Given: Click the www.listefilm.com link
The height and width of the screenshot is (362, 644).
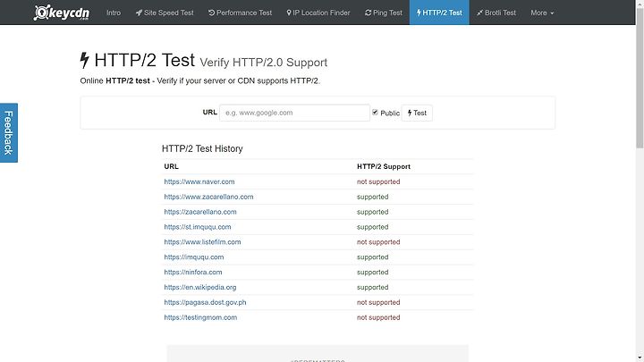Looking at the screenshot, I should (202, 241).
